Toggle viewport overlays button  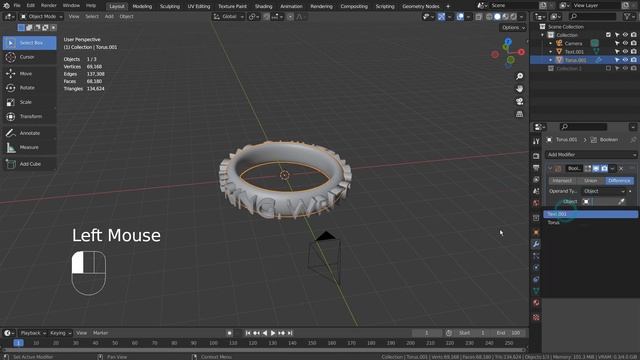(460, 17)
